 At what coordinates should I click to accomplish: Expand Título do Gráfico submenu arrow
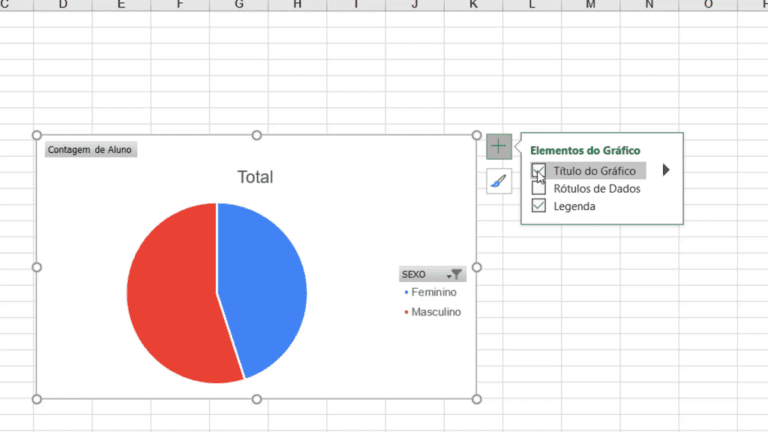(666, 170)
